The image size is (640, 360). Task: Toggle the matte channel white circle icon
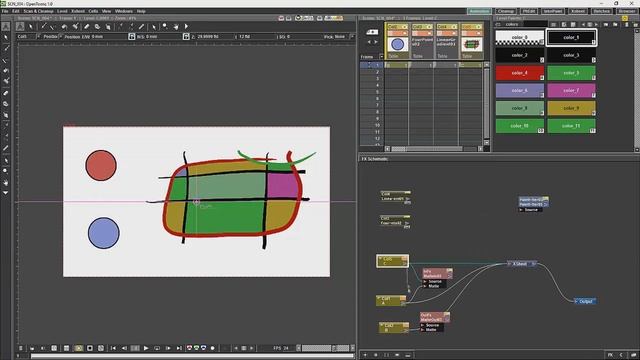point(213,348)
